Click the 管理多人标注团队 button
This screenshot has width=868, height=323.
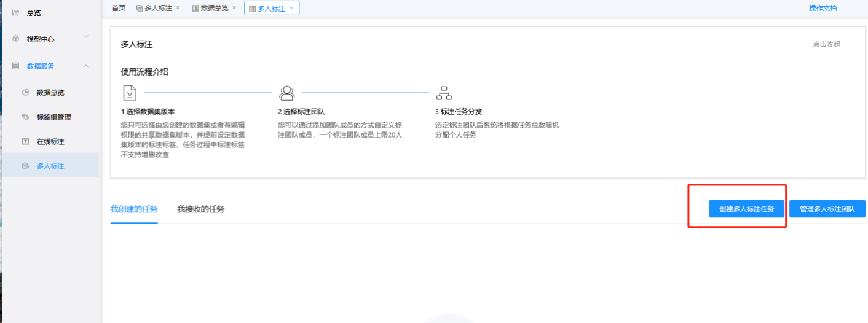(827, 209)
